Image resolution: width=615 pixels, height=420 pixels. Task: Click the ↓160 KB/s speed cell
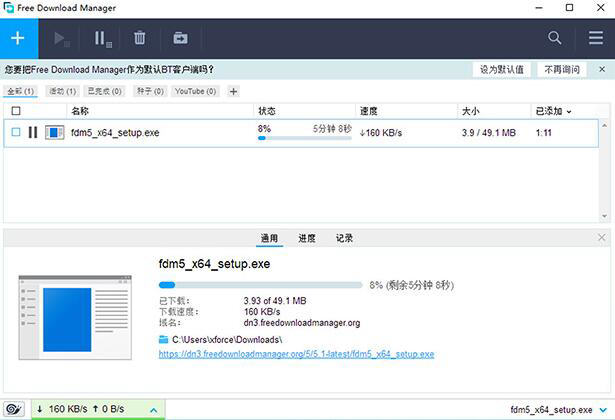coord(381,133)
